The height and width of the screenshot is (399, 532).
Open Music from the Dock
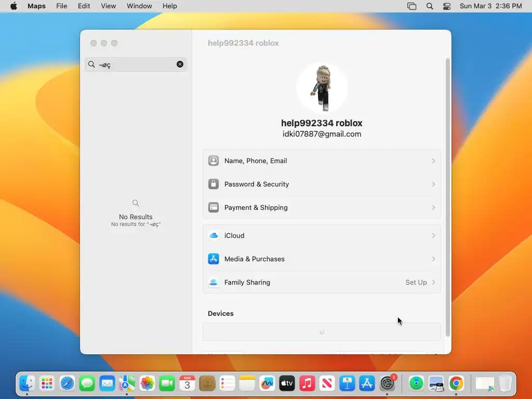[x=307, y=383]
